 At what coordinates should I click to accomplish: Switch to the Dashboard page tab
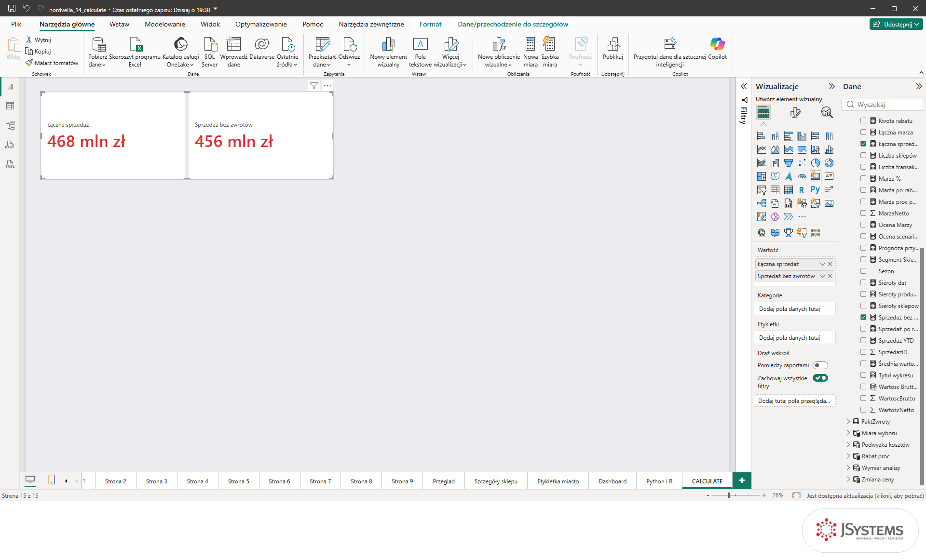point(613,481)
